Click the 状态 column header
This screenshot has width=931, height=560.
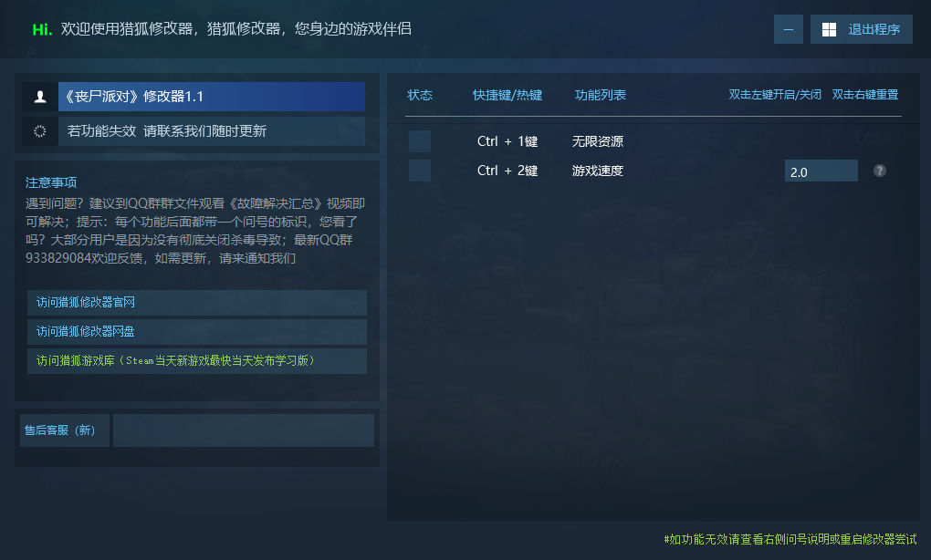[x=420, y=95]
